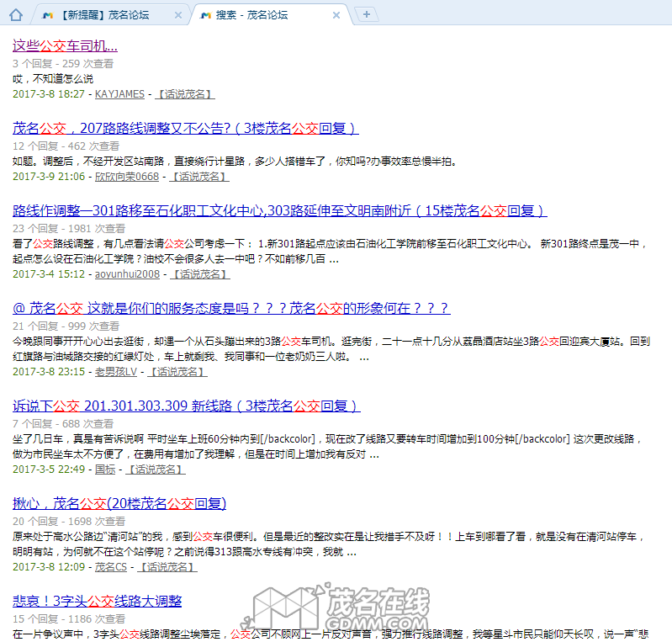Open 【话说茂名】 board link after 茂名CS
The height and width of the screenshot is (642, 672).
(167, 567)
